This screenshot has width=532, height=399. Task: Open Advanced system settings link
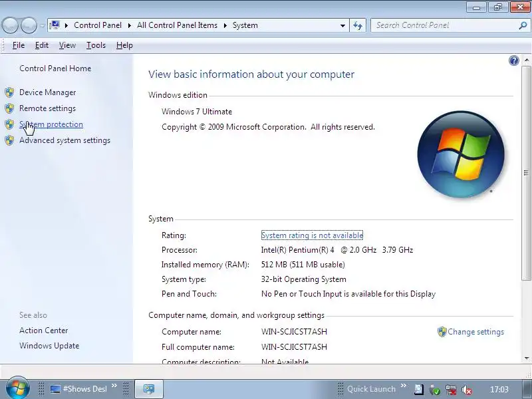click(x=65, y=140)
